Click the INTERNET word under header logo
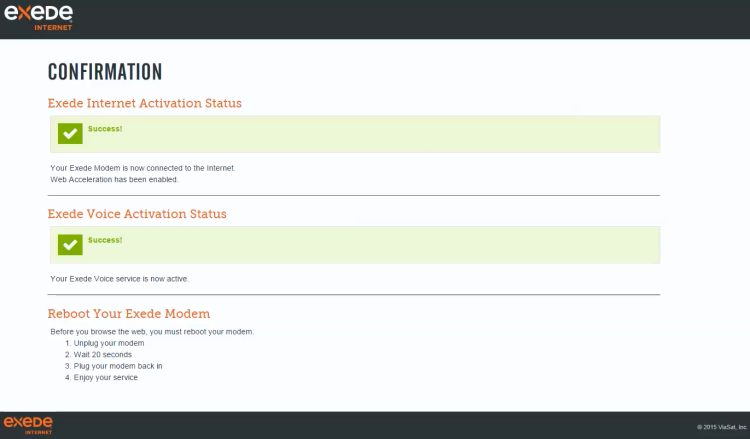The image size is (750, 439). pyautogui.click(x=53, y=28)
